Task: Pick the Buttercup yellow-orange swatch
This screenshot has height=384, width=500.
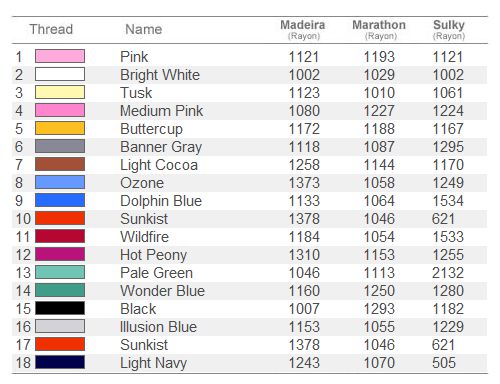Action: [x=60, y=128]
